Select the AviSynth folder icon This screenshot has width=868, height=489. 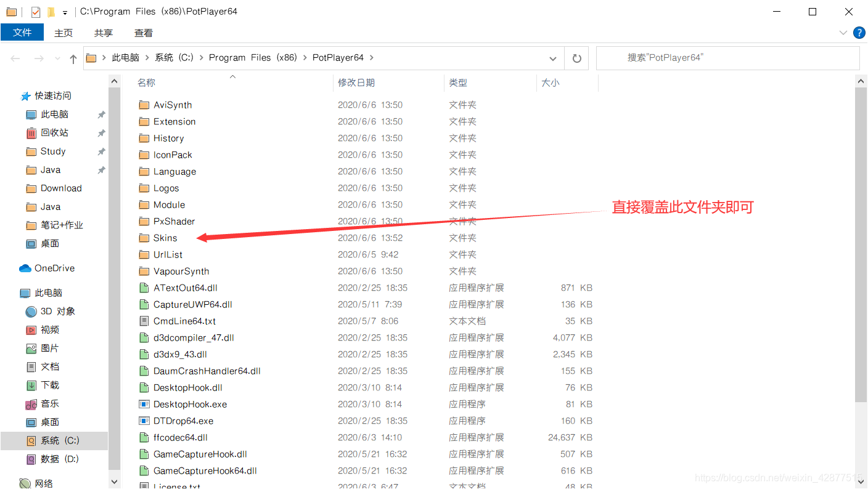[x=144, y=105]
